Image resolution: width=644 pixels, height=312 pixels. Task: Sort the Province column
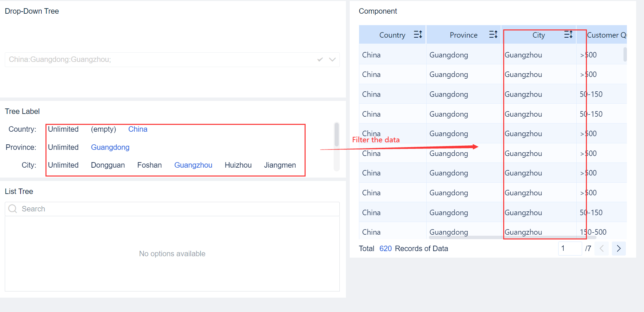(x=493, y=34)
